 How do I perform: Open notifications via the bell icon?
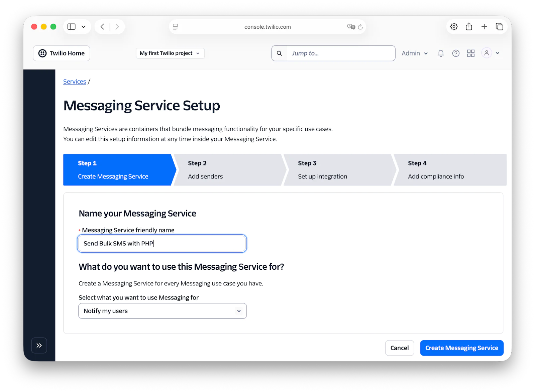click(x=441, y=53)
